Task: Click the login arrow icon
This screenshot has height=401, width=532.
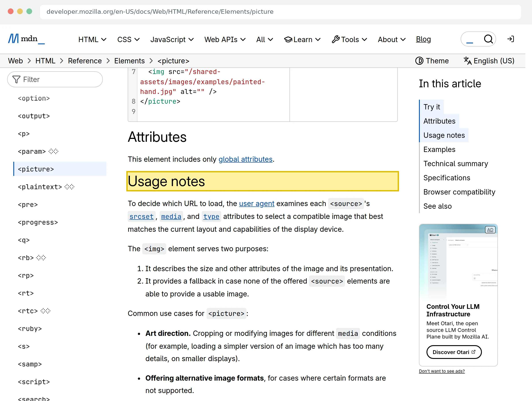Action: (510, 39)
